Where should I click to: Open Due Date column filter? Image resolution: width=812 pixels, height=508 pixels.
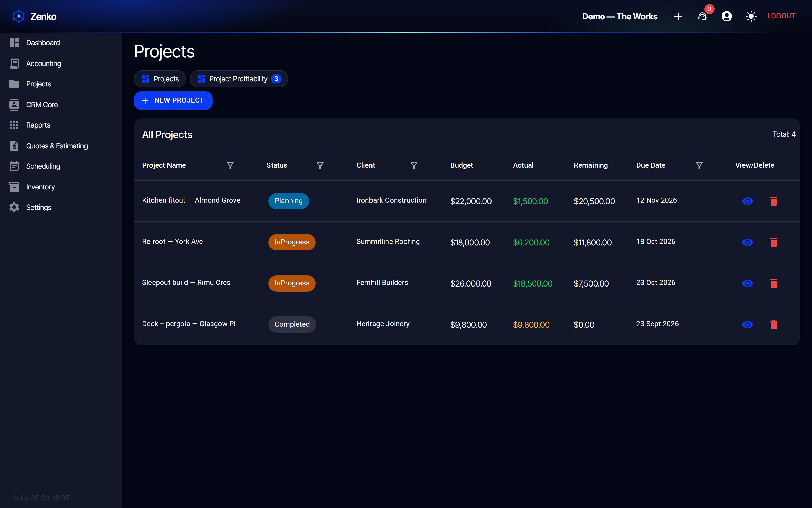pos(699,165)
